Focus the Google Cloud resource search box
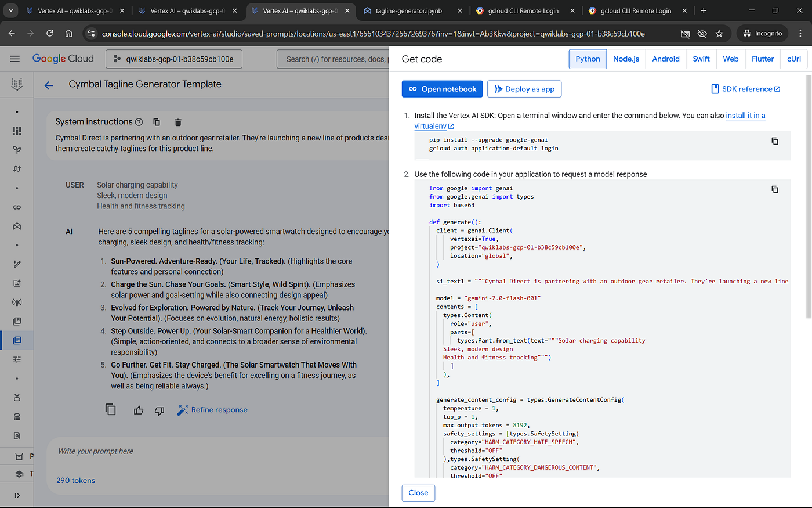The image size is (812, 508). tap(332, 59)
